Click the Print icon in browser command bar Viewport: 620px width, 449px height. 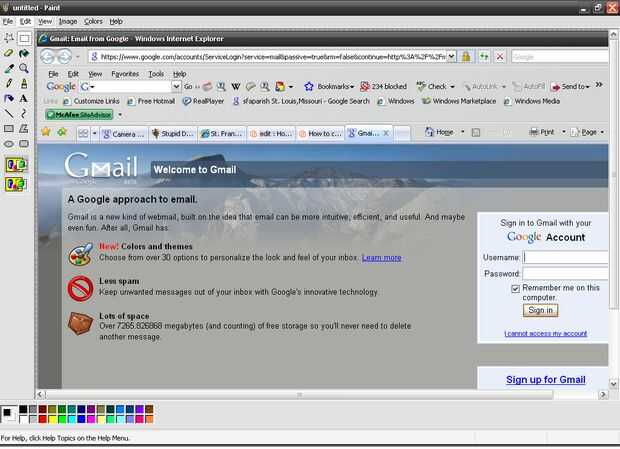pos(535,132)
